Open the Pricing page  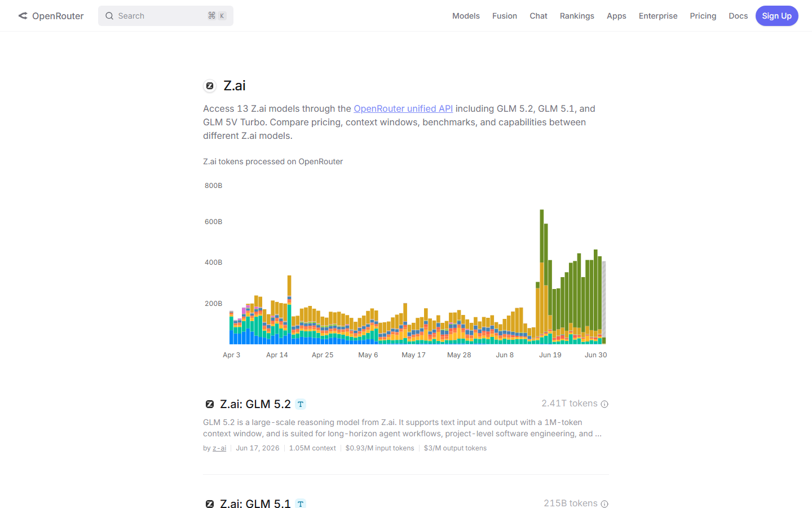coord(703,16)
